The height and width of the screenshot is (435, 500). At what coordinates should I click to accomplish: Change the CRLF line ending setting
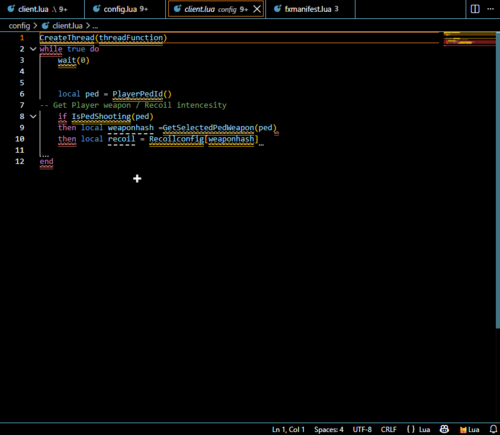coord(389,430)
